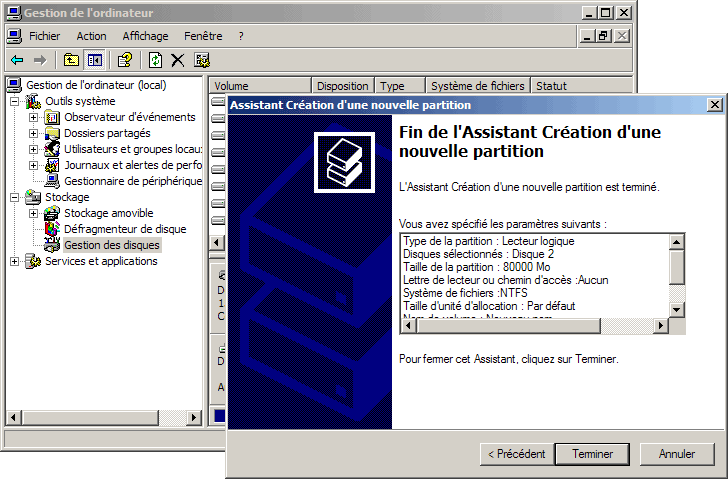
Task: Click the Volume column header
Action: [258, 86]
